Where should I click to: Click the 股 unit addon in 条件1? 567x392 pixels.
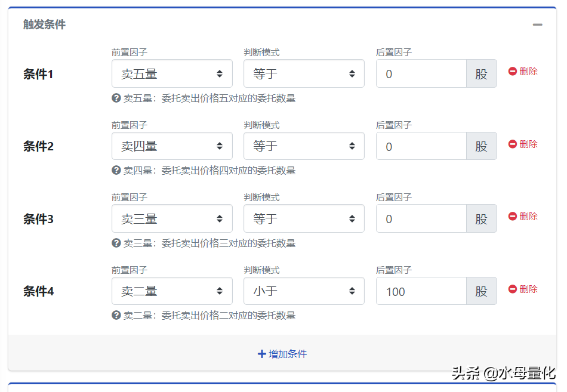[x=481, y=74]
